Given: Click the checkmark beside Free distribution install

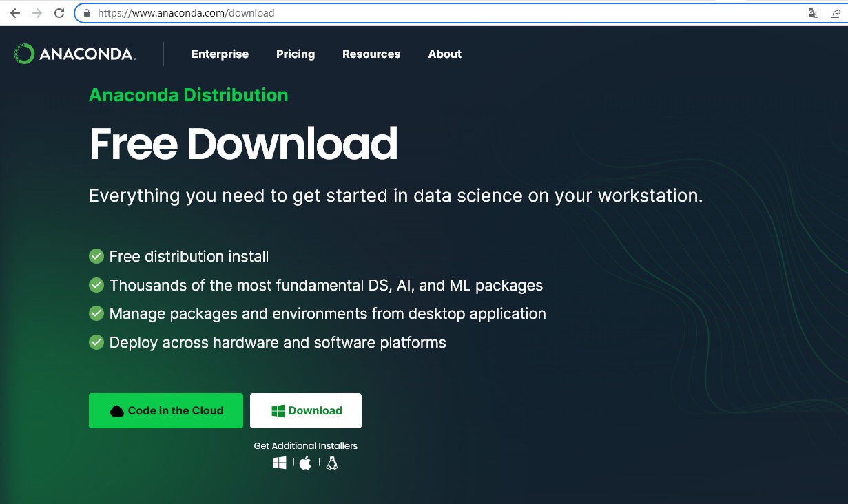Looking at the screenshot, I should click(x=96, y=257).
